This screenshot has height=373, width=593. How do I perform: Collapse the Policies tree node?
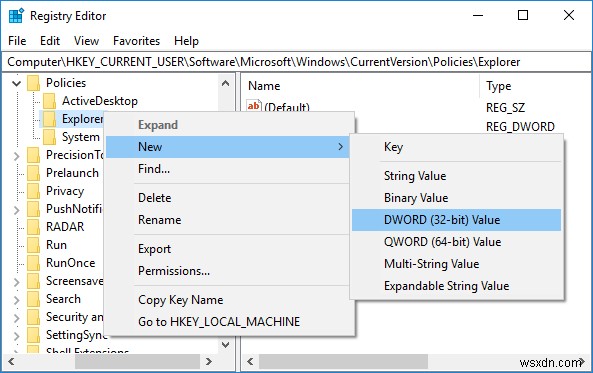coord(16,83)
